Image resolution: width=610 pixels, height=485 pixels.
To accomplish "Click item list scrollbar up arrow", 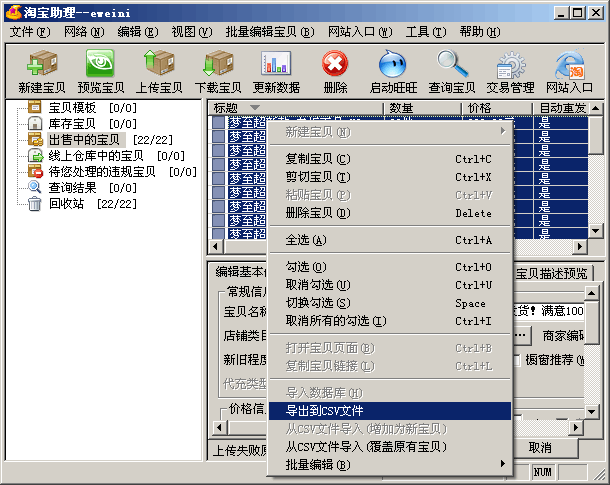I will [x=596, y=108].
